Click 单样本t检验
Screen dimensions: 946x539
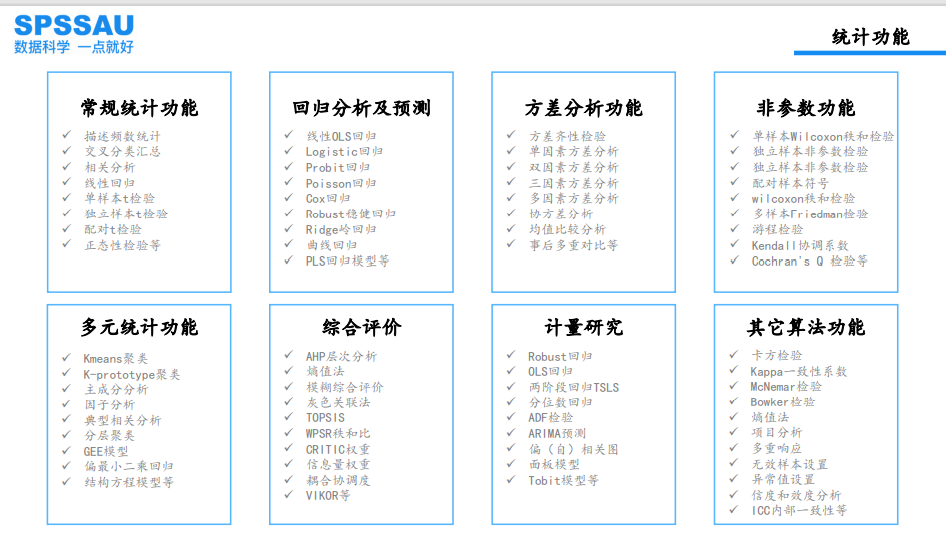click(119, 199)
